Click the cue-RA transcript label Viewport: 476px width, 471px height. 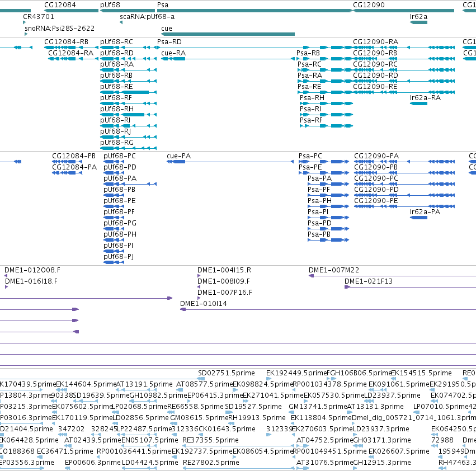tap(173, 53)
